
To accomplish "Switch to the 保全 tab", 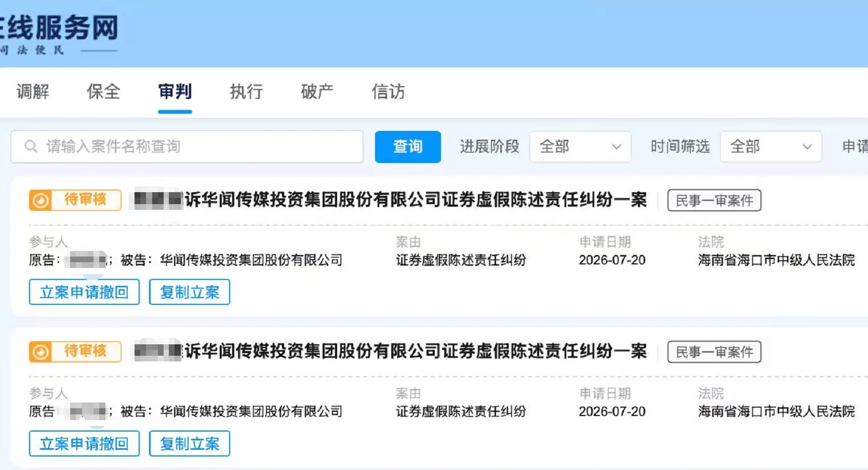I will (103, 91).
